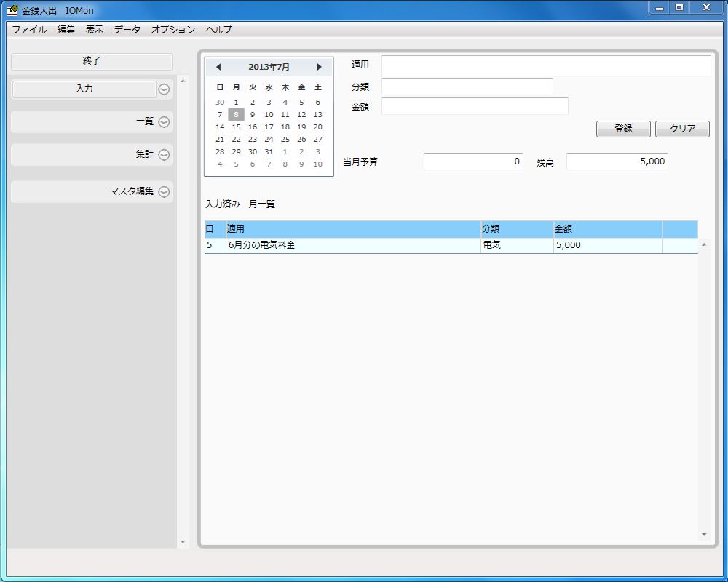Click the 日 column header

pos(215,229)
